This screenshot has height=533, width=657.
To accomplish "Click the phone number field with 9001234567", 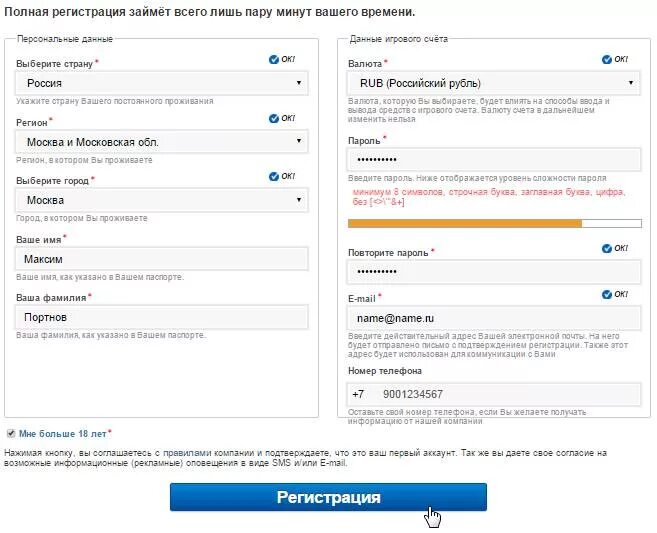I will pyautogui.click(x=494, y=394).
